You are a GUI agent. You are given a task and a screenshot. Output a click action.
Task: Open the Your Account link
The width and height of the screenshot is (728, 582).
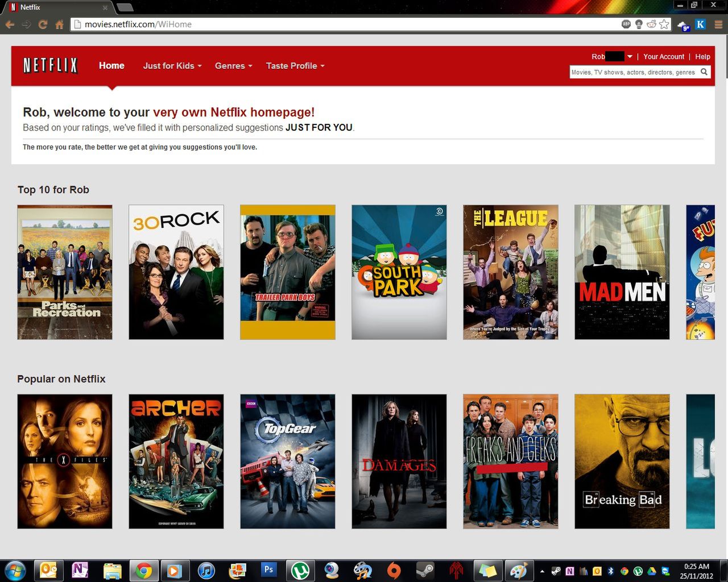tap(664, 56)
